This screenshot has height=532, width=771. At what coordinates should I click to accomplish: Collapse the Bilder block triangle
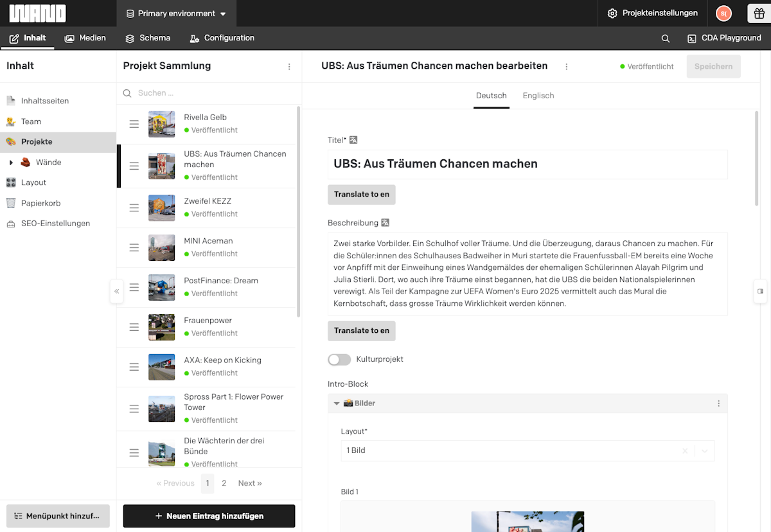coord(337,403)
